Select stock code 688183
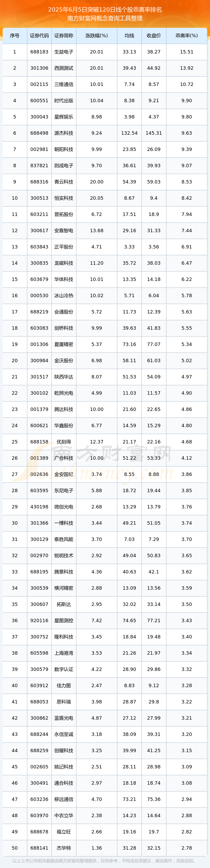210x868 pixels. 39,52
